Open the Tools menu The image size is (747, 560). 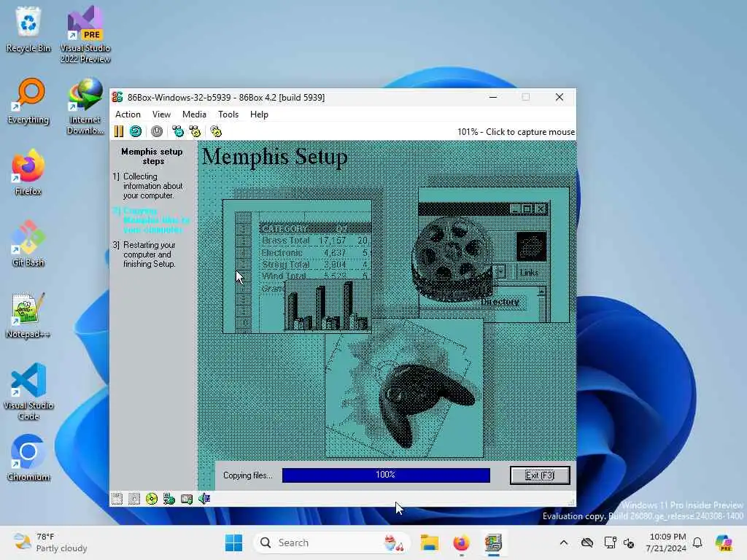228,114
